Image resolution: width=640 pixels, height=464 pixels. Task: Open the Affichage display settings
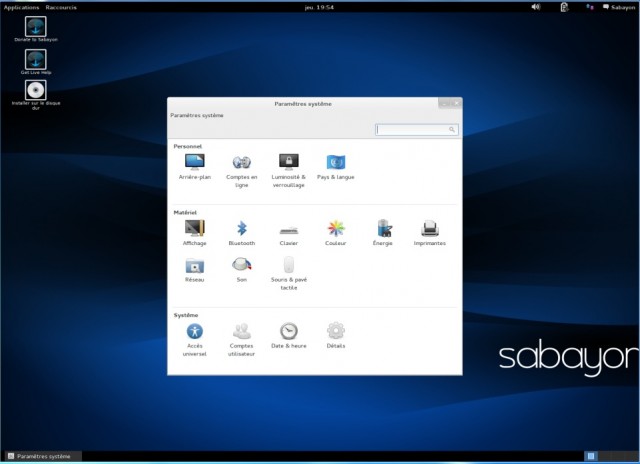195,233
